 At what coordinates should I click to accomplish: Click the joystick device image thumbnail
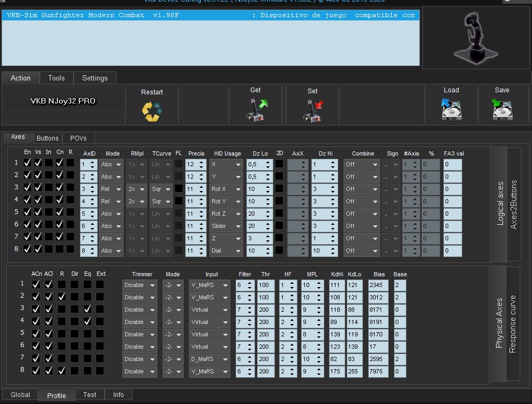[472, 38]
